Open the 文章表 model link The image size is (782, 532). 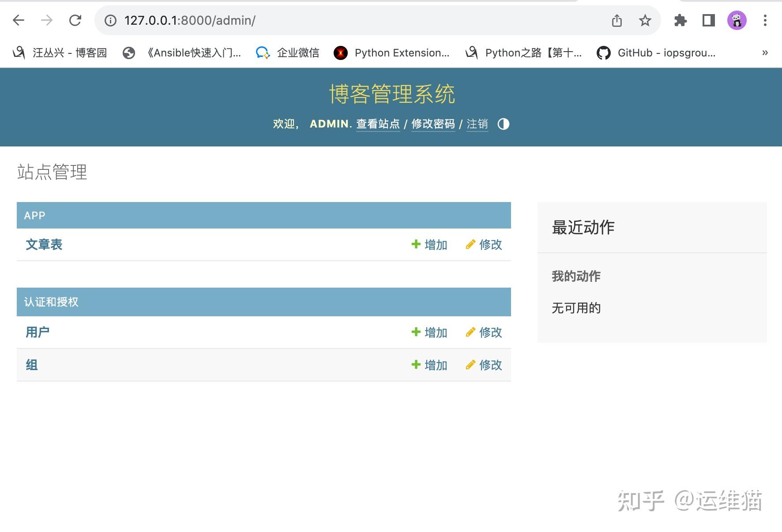click(44, 244)
